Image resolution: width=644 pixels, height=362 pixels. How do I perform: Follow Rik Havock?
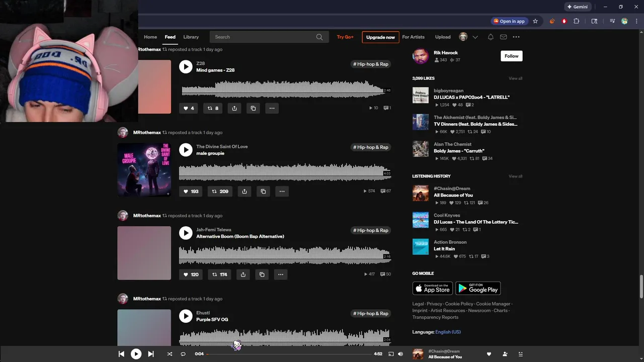click(512, 56)
